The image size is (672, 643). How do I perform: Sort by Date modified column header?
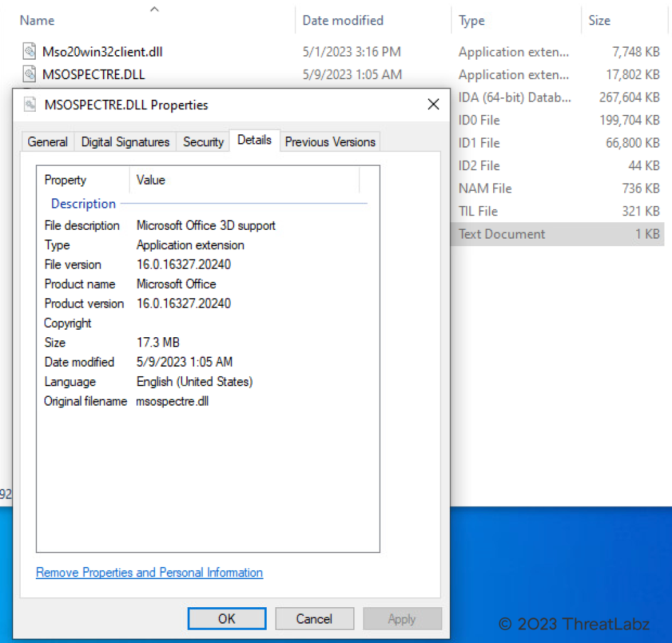pyautogui.click(x=343, y=21)
